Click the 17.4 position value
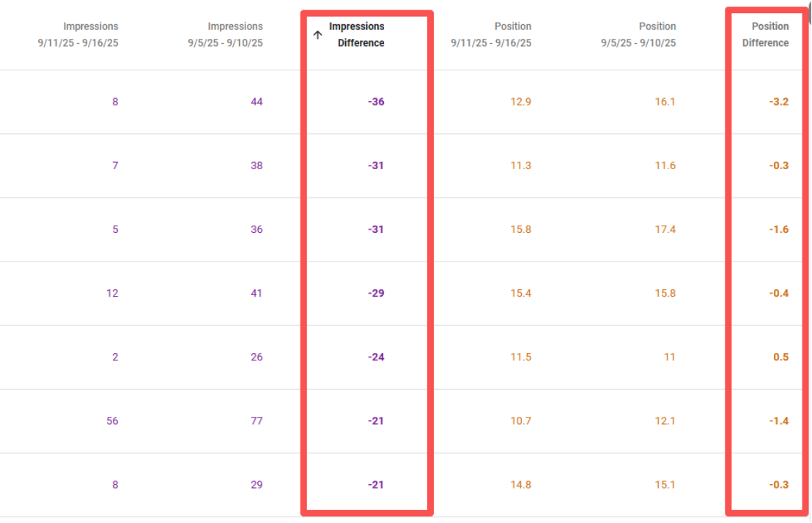This screenshot has height=523, width=812. click(x=665, y=230)
